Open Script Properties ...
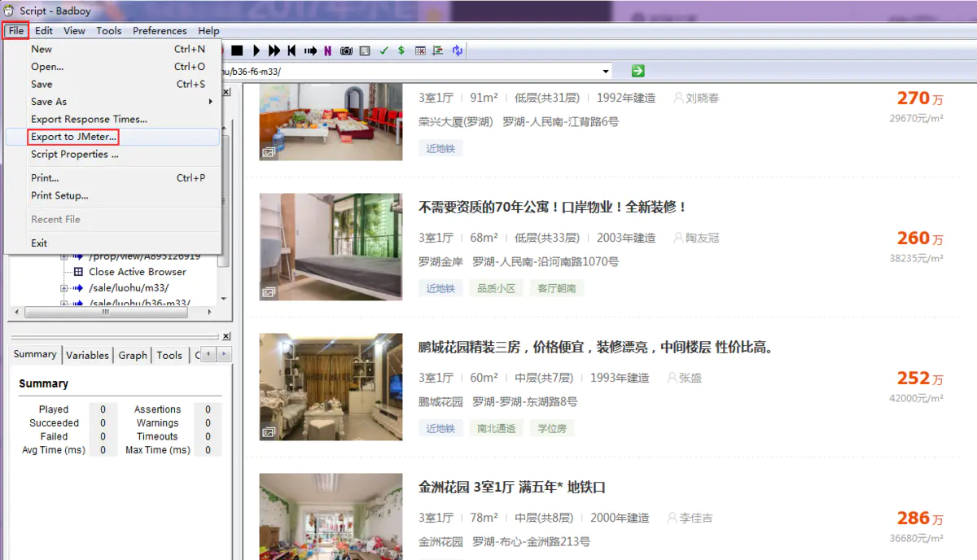Screen dimensions: 977x560 pos(112,154)
